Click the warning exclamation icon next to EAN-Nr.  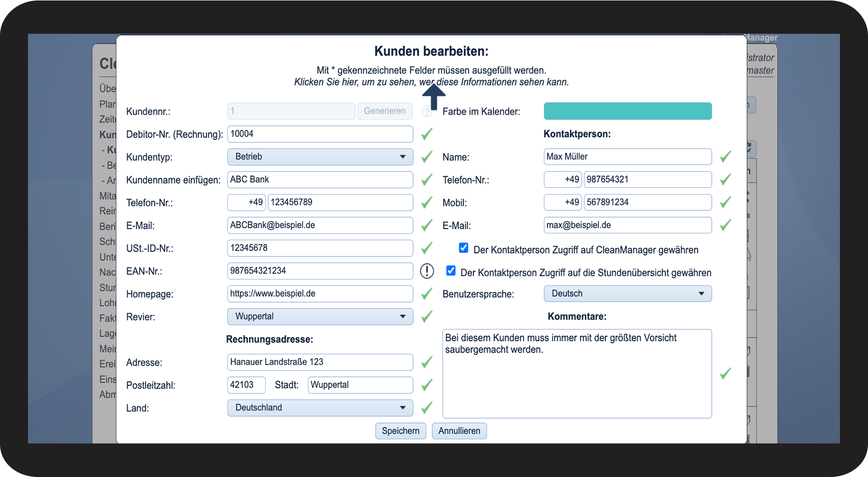tap(427, 271)
